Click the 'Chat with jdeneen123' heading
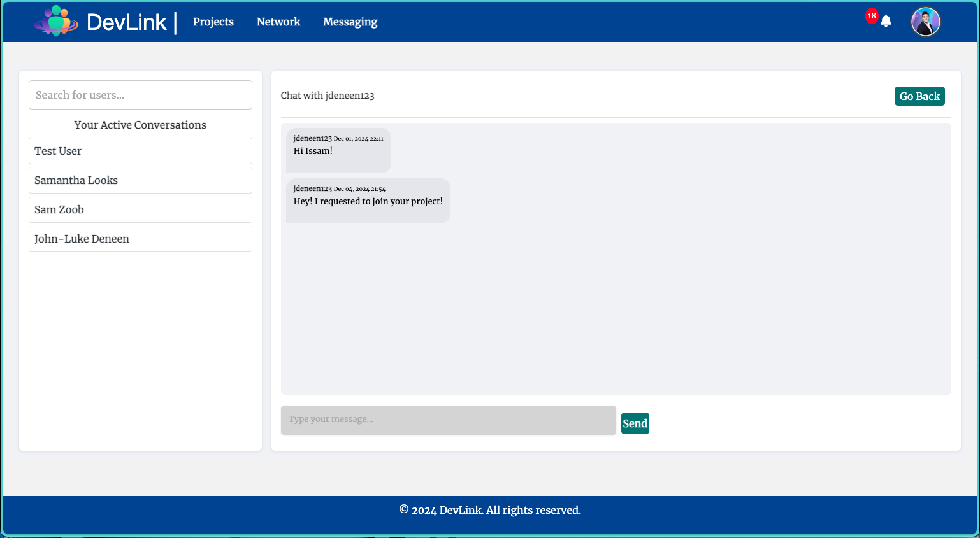This screenshot has width=980, height=538. point(328,96)
